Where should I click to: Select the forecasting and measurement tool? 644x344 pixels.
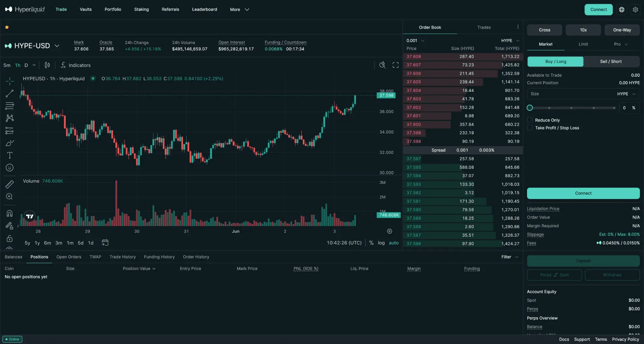[10, 130]
